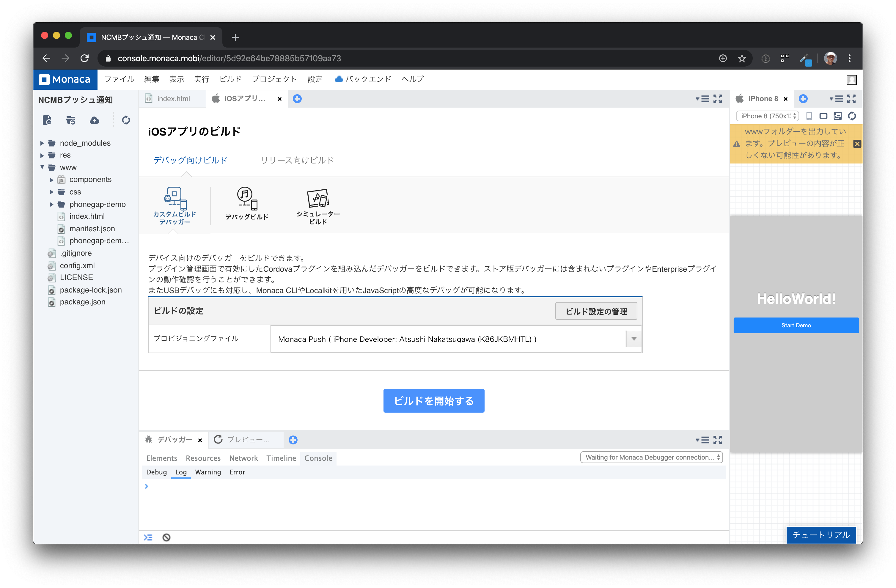Click the console prompt toggle icon
Image resolution: width=896 pixels, height=588 pixels.
click(148, 537)
